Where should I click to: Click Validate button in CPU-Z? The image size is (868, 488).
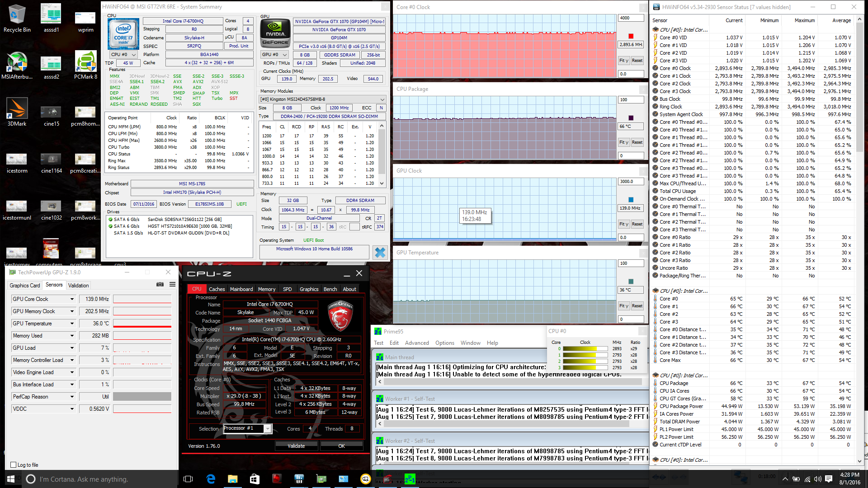296,446
